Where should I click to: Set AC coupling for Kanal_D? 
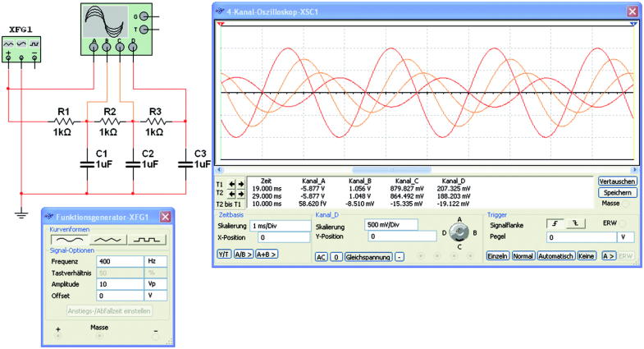coord(321,257)
